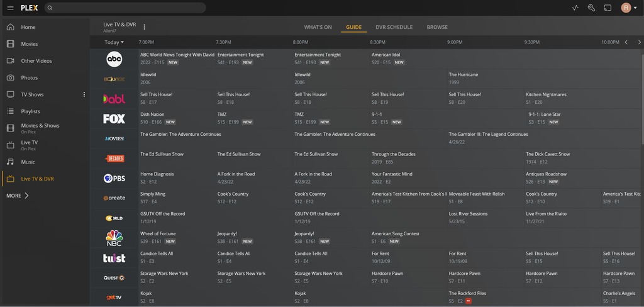Select the Quest channel logo

point(114,278)
